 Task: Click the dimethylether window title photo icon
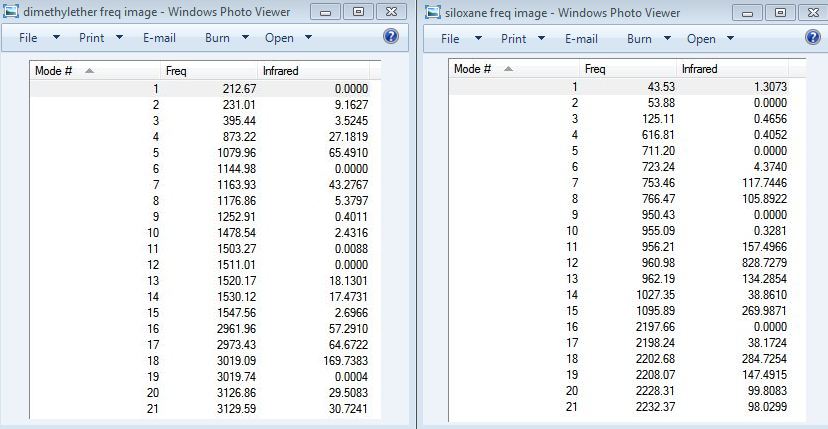11,11
